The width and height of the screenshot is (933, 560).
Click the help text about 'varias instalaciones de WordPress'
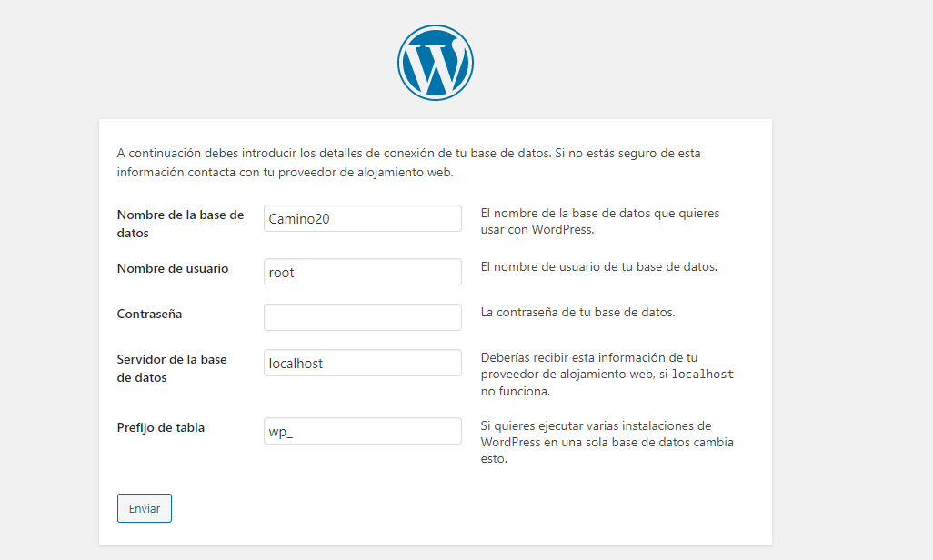pos(607,442)
